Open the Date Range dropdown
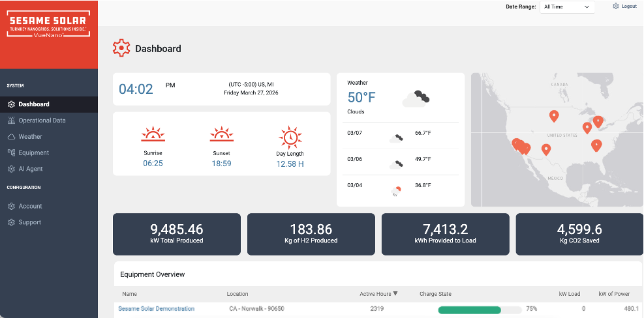644x318 pixels. click(566, 7)
